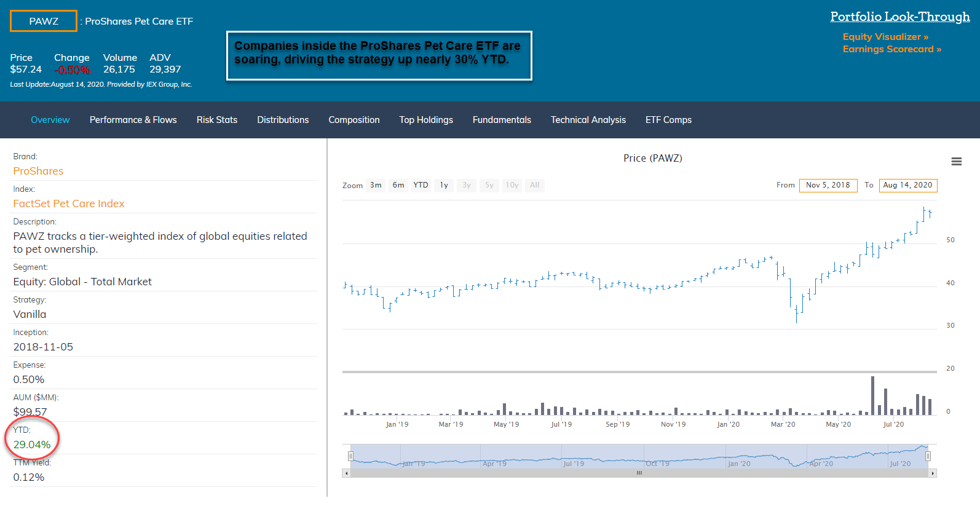Screen dimensions: 980x506
Task: Switch to Performance & Flows tab
Action: (x=133, y=120)
